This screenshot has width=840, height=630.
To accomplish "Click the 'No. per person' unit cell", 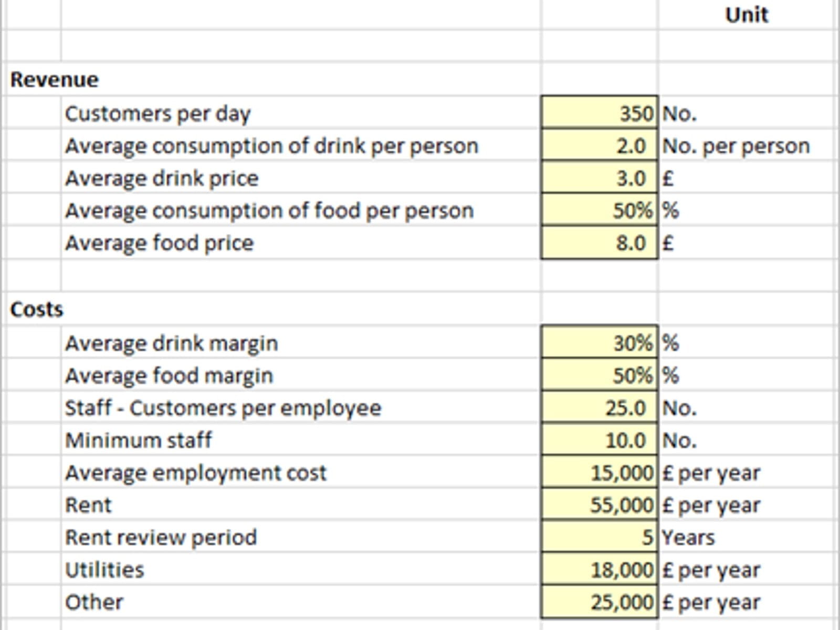I will (736, 146).
